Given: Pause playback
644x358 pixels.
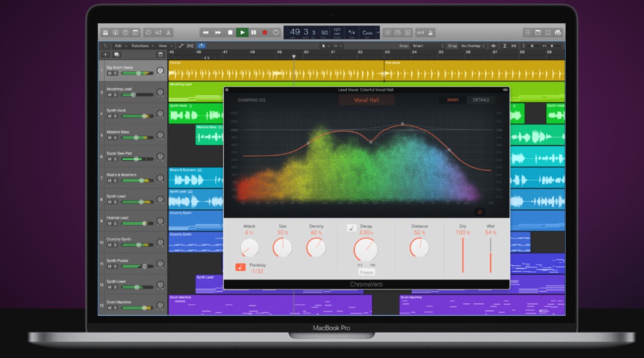Looking at the screenshot, I should pos(254,32).
